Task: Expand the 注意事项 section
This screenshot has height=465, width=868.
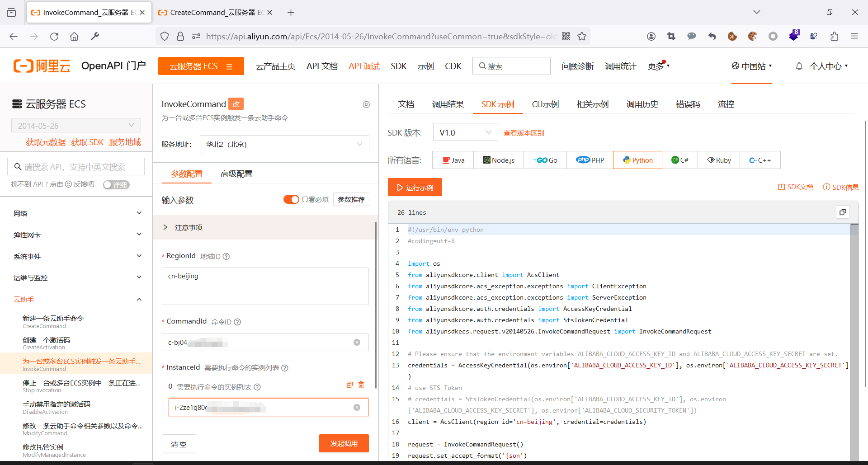Action: [x=264, y=227]
